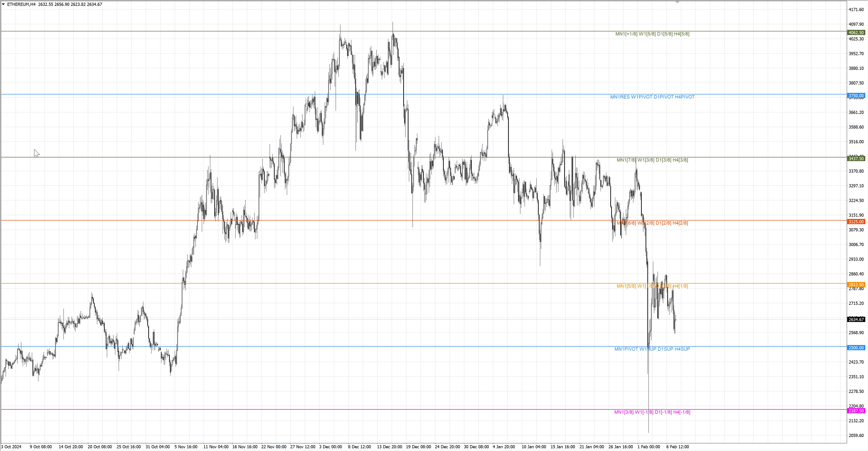Click the 2500.00 blue price tag

point(856,348)
